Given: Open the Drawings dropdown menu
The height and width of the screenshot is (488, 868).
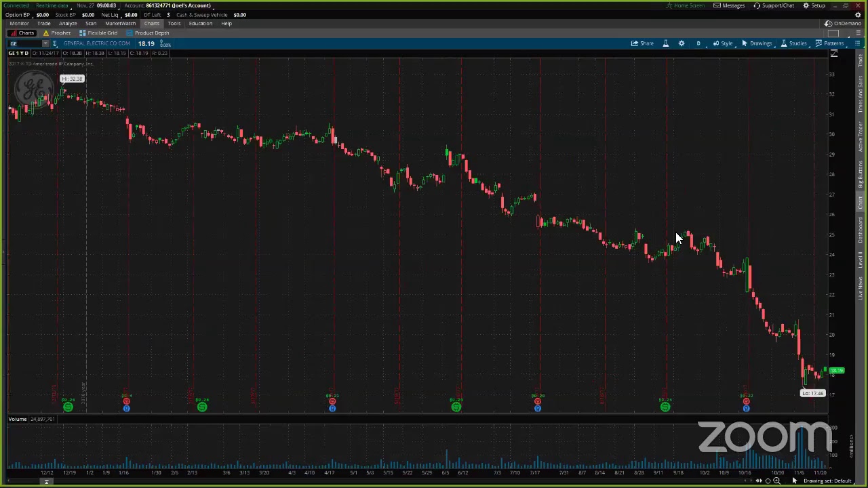Looking at the screenshot, I should coord(757,43).
